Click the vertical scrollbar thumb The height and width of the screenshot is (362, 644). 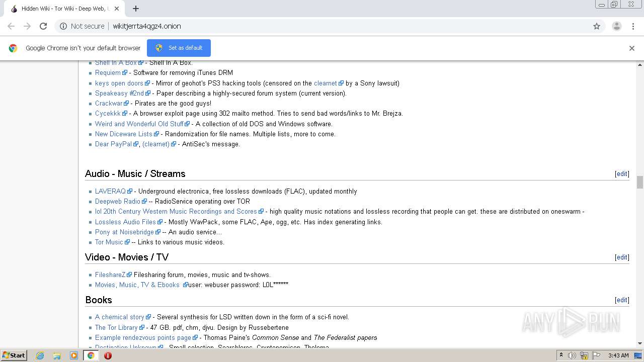coord(640,182)
